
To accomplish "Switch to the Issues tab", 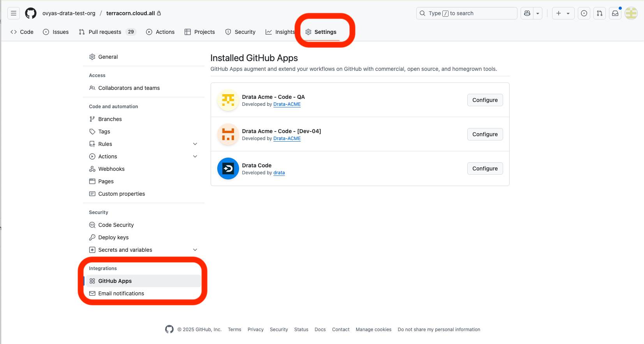I will point(56,32).
